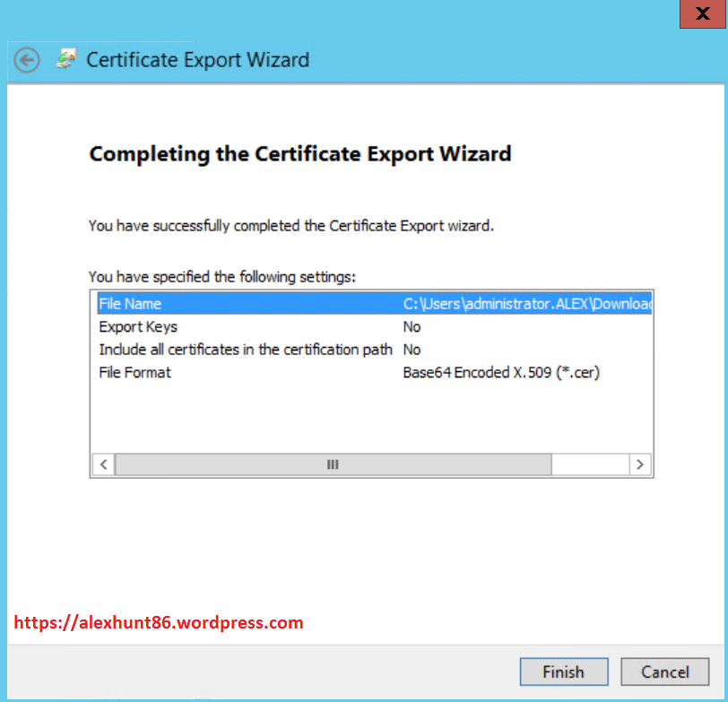Click the Certificate Export Wizard title bar icon
This screenshot has height=702, width=728.
[x=66, y=58]
